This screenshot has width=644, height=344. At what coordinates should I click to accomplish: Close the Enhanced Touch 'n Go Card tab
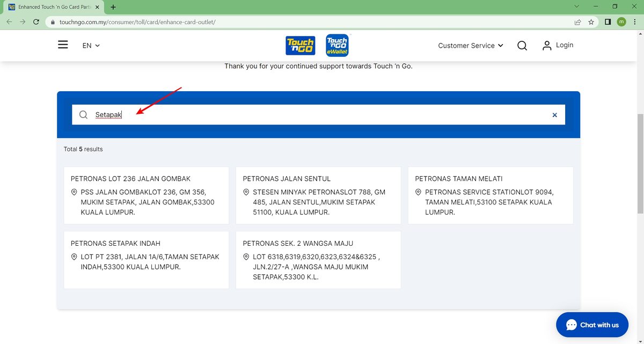point(97,7)
